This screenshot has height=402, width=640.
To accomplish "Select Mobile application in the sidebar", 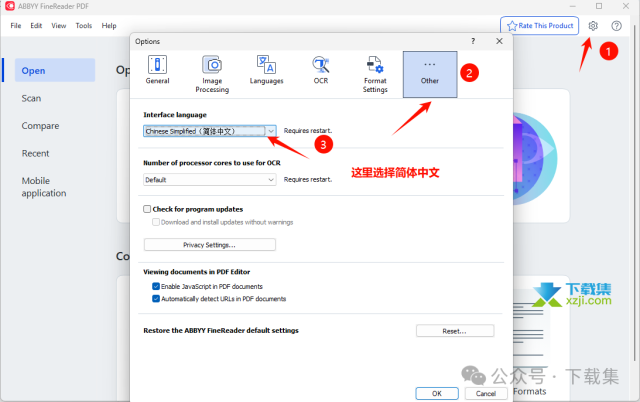I will pos(44,187).
